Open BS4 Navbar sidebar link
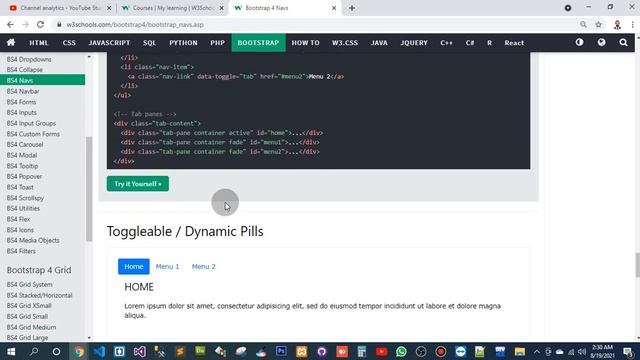Screen dimensions: 640x360 click(23, 91)
